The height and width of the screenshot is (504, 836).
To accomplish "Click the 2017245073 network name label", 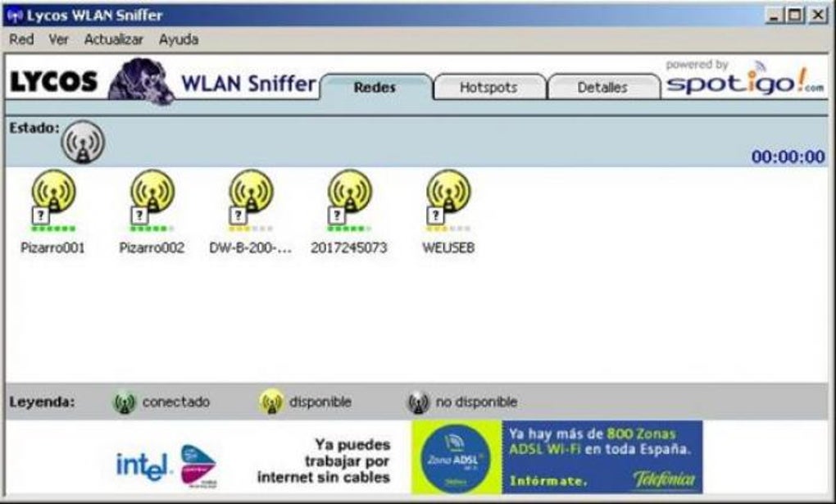I will tap(349, 248).
